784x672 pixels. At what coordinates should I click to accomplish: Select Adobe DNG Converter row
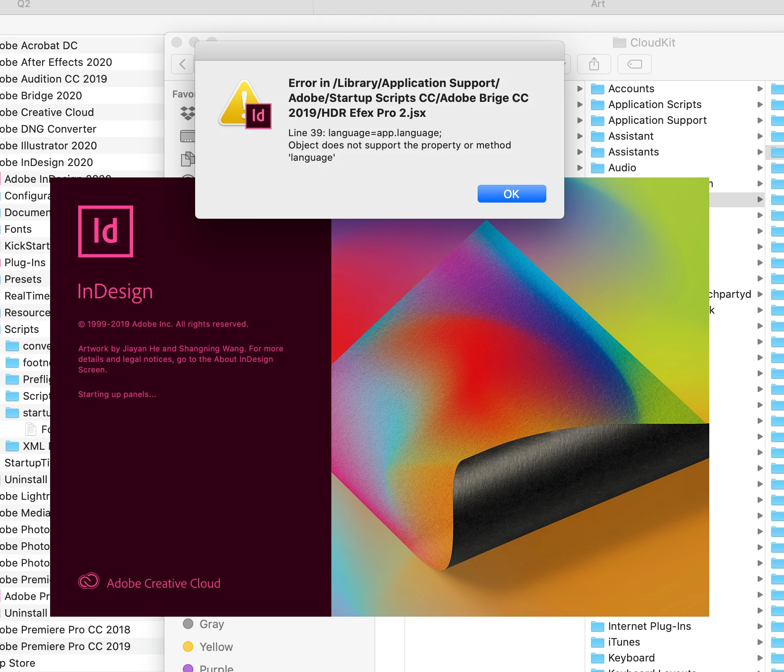coord(82,129)
